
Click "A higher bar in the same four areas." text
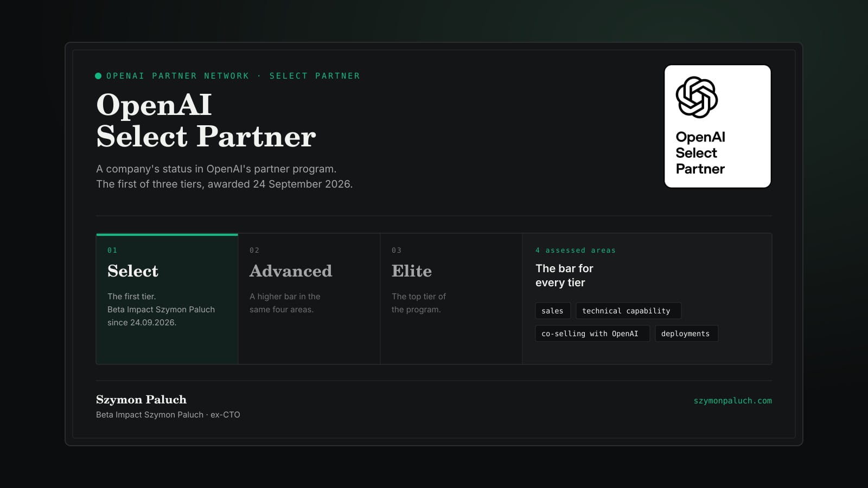[285, 303]
